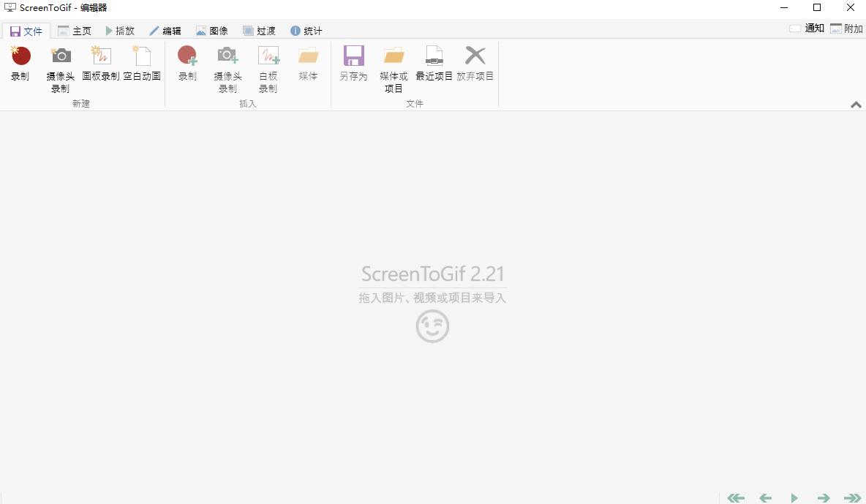The width and height of the screenshot is (866, 504).
Task: Click the ScreenToGif title bar app icon
Action: point(10,8)
